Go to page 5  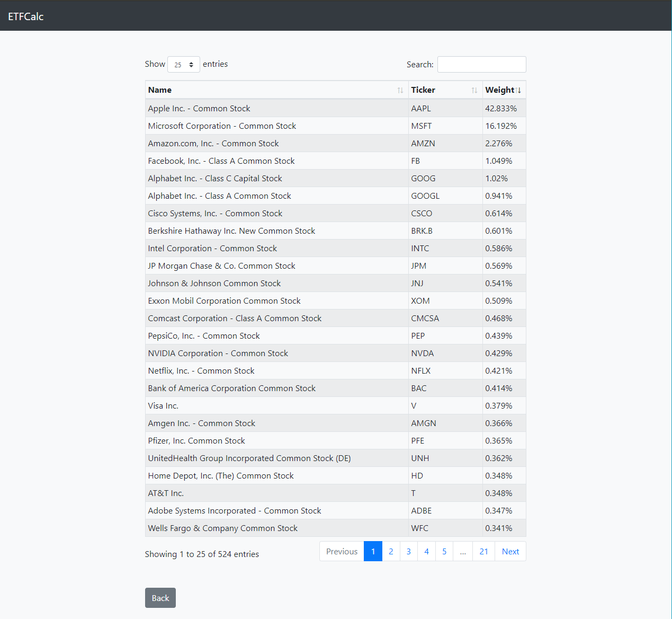[x=444, y=551]
